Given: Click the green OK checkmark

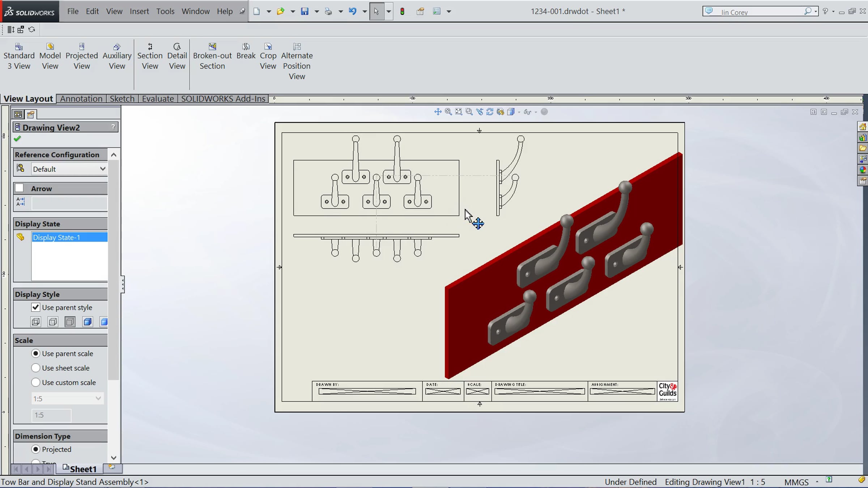Looking at the screenshot, I should click(x=17, y=138).
